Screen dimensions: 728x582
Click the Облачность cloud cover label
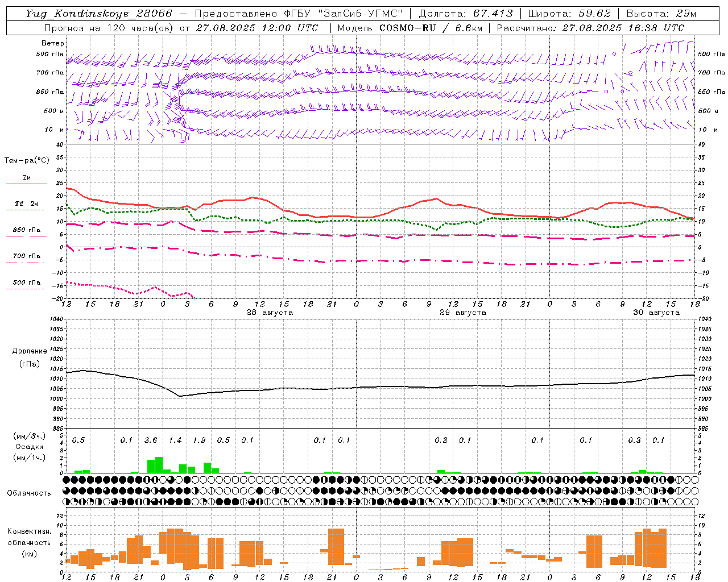pos(29,493)
